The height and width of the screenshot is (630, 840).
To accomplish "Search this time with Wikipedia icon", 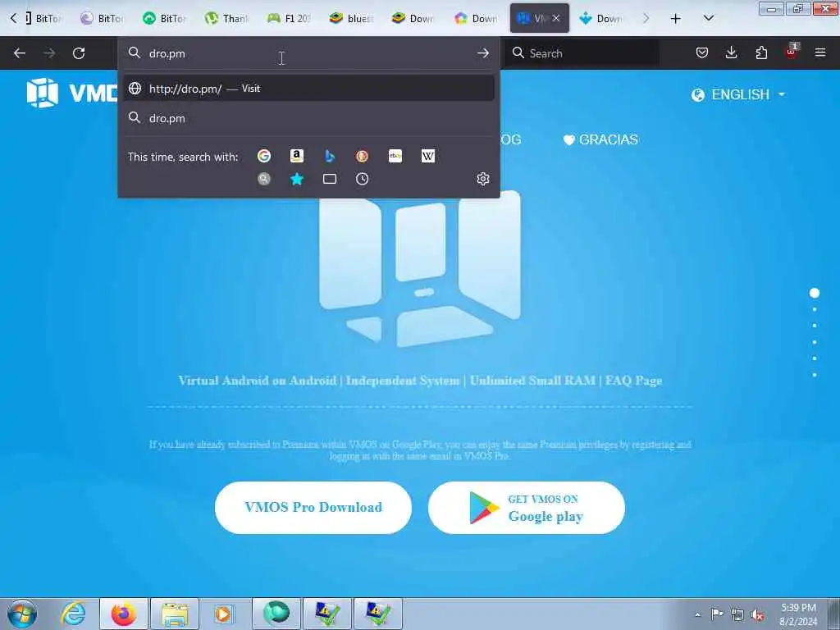I will (428, 156).
